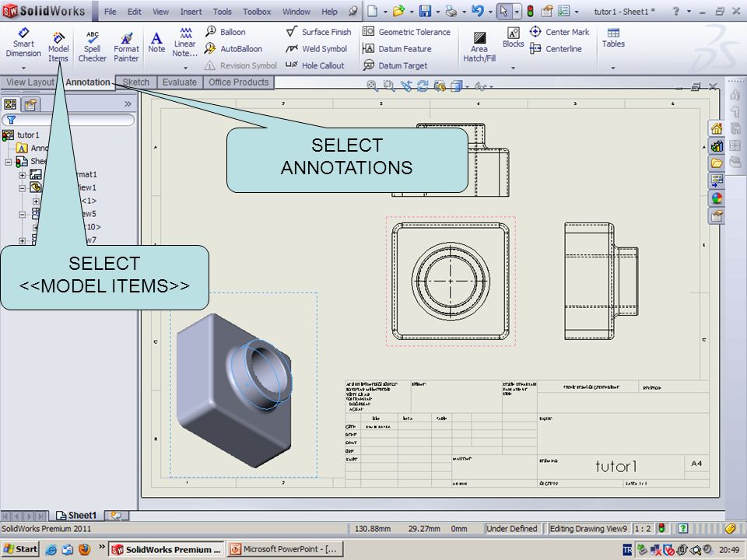Expand the dropdown arrow under Blocks
Viewport: 747px width, 560px height.
513,68
